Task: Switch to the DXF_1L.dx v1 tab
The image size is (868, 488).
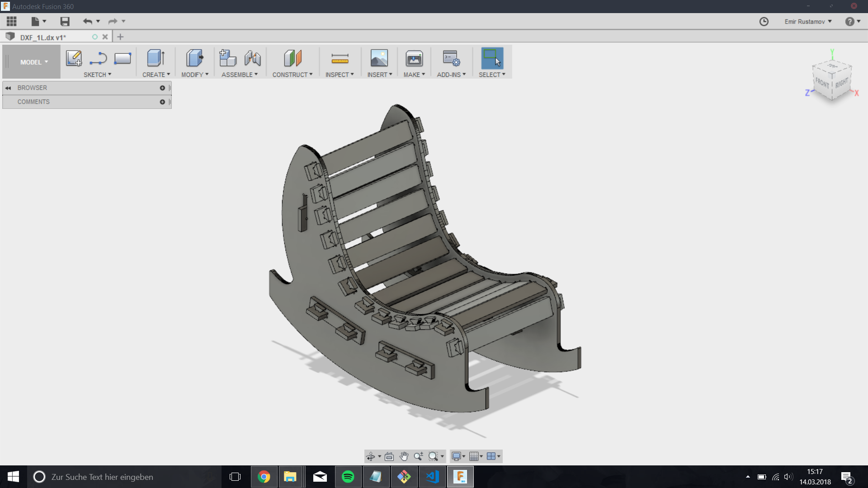Action: [x=43, y=38]
